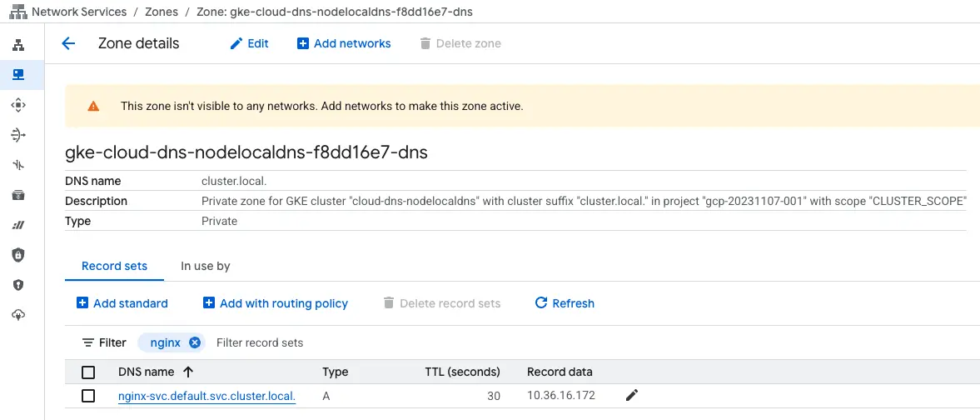Refresh the record sets list
The height and width of the screenshot is (420, 980).
click(x=565, y=303)
